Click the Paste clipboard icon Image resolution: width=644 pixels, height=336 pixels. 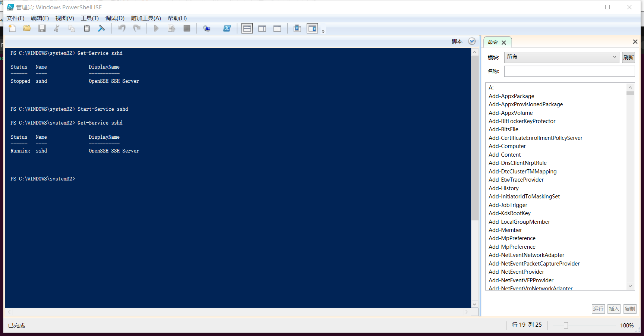coord(86,28)
